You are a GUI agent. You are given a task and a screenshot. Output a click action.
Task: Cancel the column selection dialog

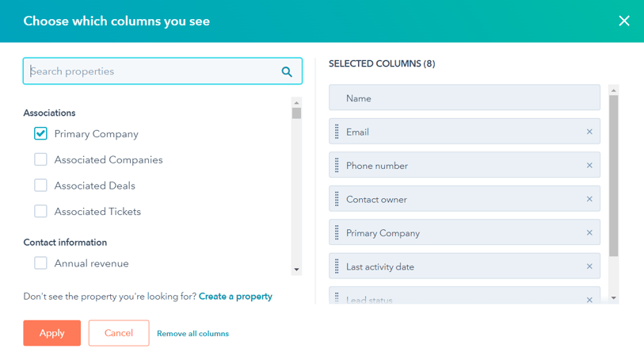[119, 333]
